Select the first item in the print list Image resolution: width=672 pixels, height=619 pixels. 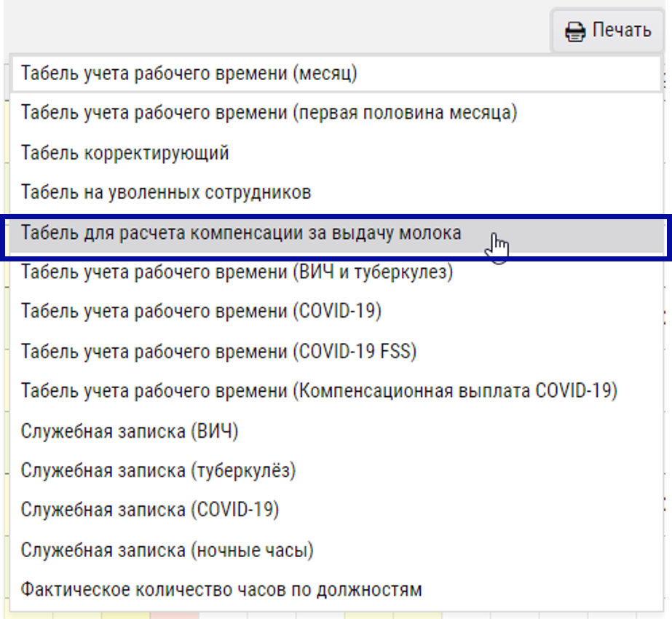189,74
